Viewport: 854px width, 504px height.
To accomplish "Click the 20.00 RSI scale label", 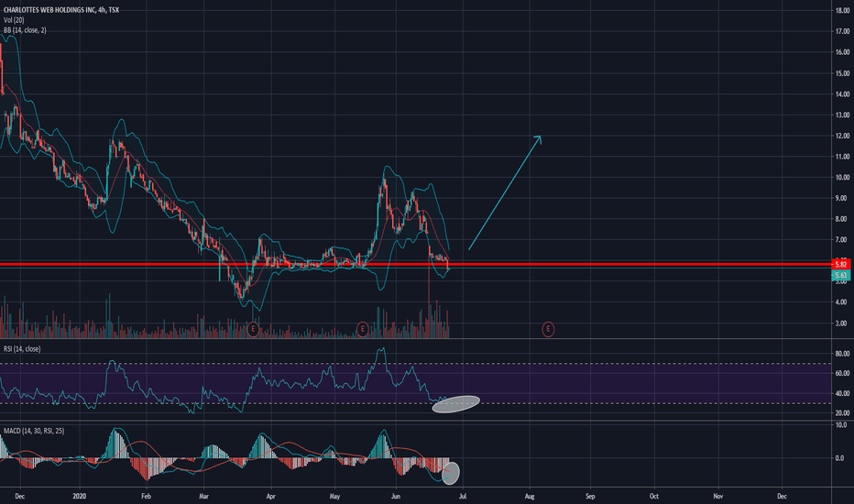I will pos(842,413).
